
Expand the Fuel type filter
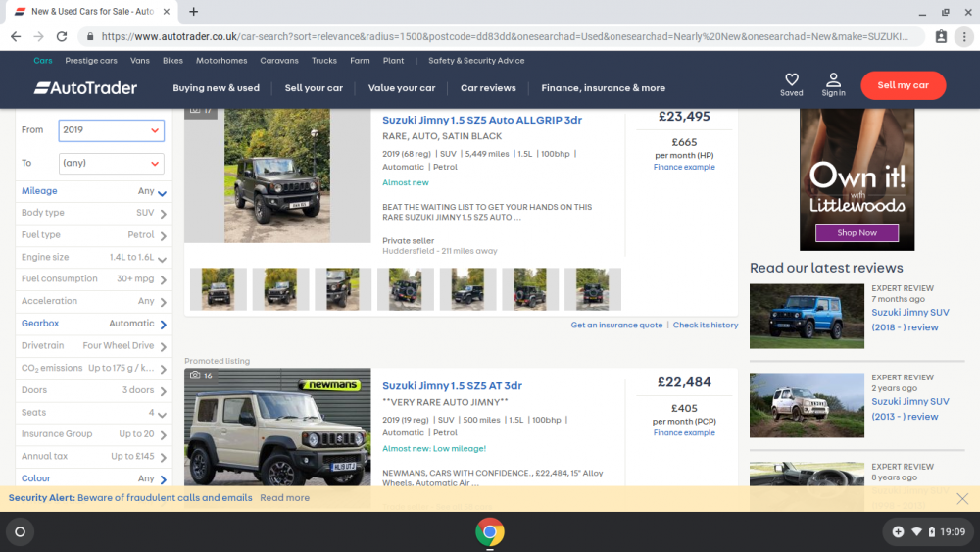point(94,235)
